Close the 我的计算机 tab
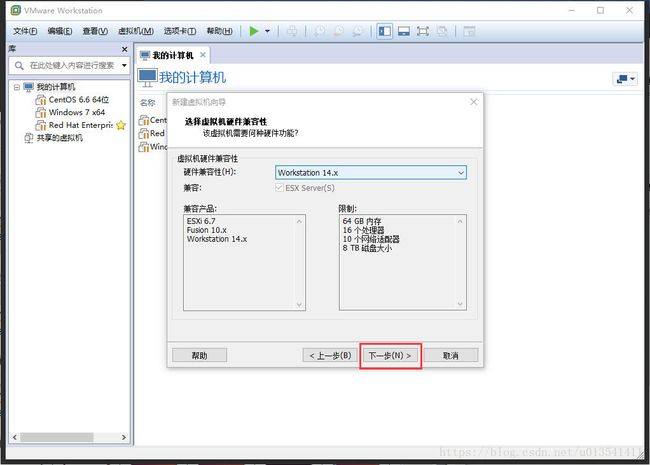 (x=203, y=55)
